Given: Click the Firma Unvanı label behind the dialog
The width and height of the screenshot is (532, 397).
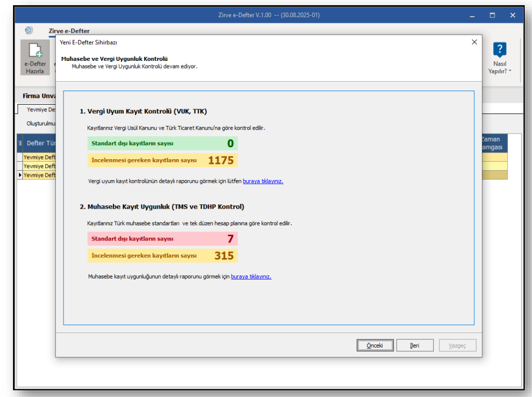Looking at the screenshot, I should coord(39,96).
